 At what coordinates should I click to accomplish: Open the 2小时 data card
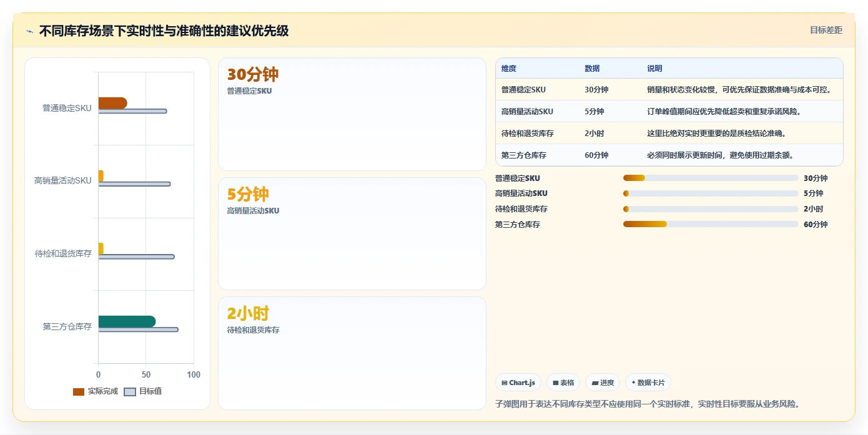352,353
